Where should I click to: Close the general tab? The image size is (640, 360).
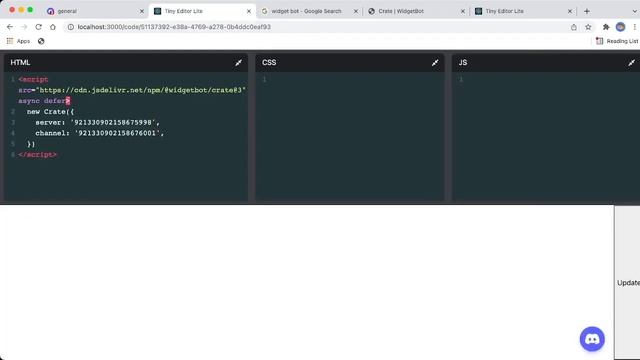pyautogui.click(x=142, y=11)
